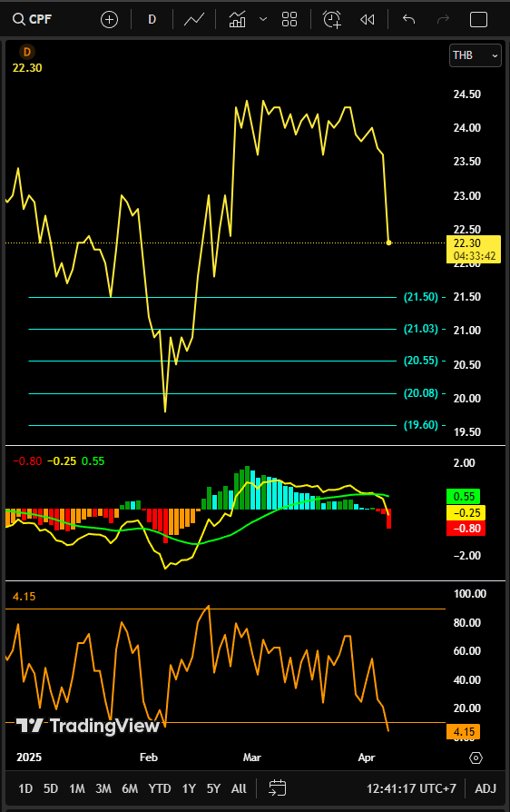The height and width of the screenshot is (812, 510).
Task: Set the range to 6M
Action: tap(130, 788)
